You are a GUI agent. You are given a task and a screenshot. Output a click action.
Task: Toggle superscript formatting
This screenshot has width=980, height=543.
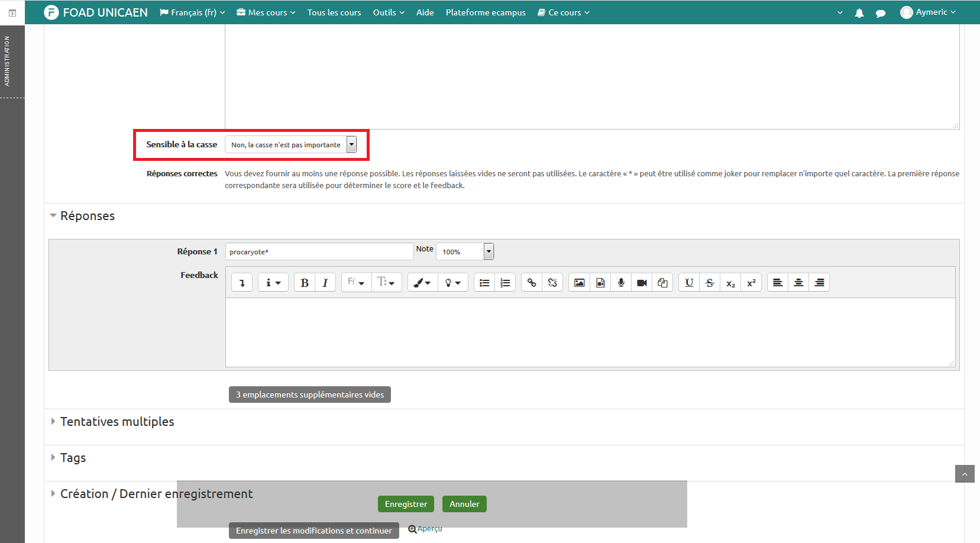751,283
